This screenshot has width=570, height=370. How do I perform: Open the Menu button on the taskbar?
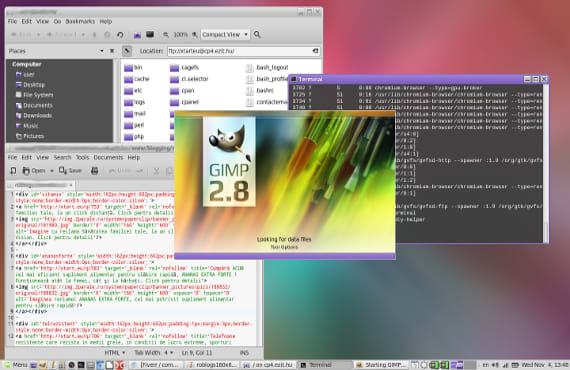pyautogui.click(x=16, y=365)
